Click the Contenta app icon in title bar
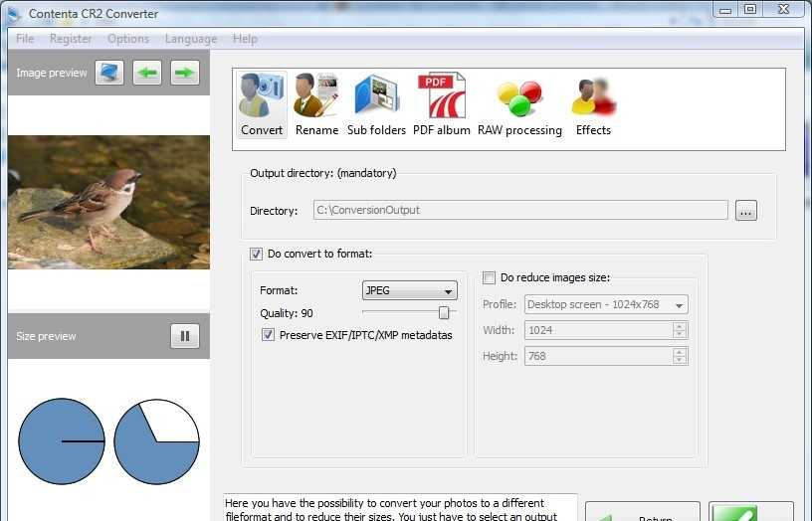The height and width of the screenshot is (521, 812). point(14,14)
